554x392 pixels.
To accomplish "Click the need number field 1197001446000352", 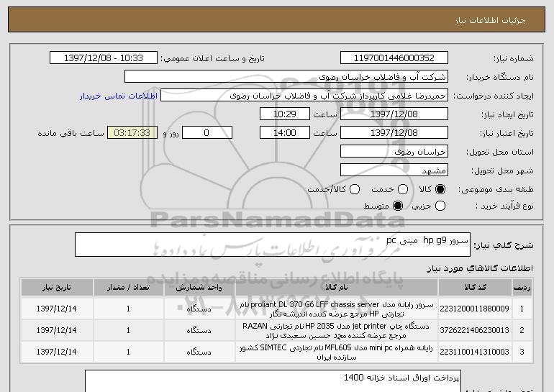I will (394, 58).
